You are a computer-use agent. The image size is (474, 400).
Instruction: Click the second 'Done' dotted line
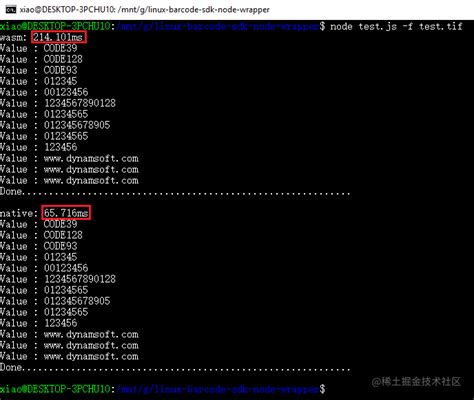(x=175, y=368)
